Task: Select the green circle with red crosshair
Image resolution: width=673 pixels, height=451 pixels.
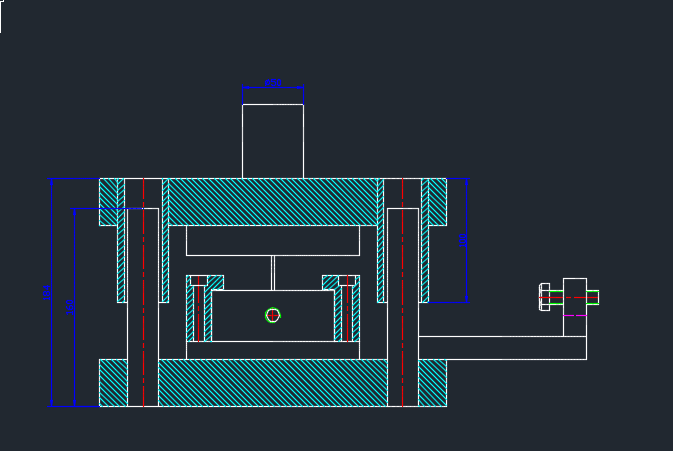Action: pyautogui.click(x=273, y=315)
